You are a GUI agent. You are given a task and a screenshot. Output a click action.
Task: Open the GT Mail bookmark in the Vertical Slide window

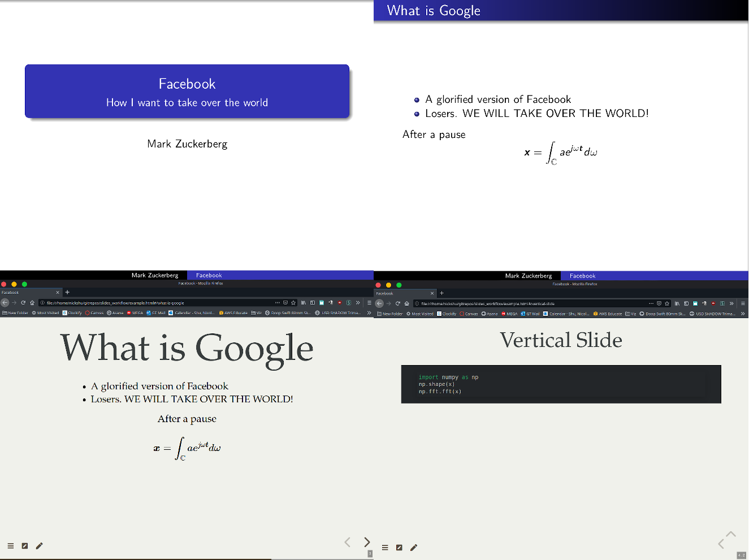coord(530,314)
